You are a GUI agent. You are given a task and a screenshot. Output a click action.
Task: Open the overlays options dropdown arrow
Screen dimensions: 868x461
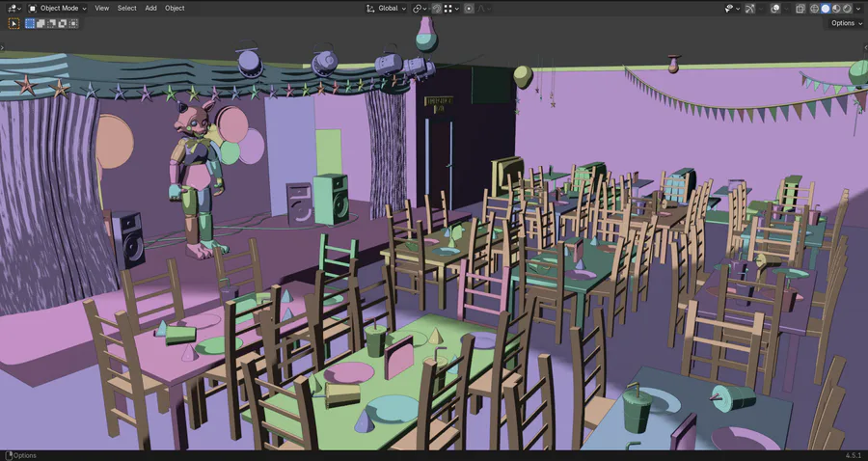(x=786, y=9)
